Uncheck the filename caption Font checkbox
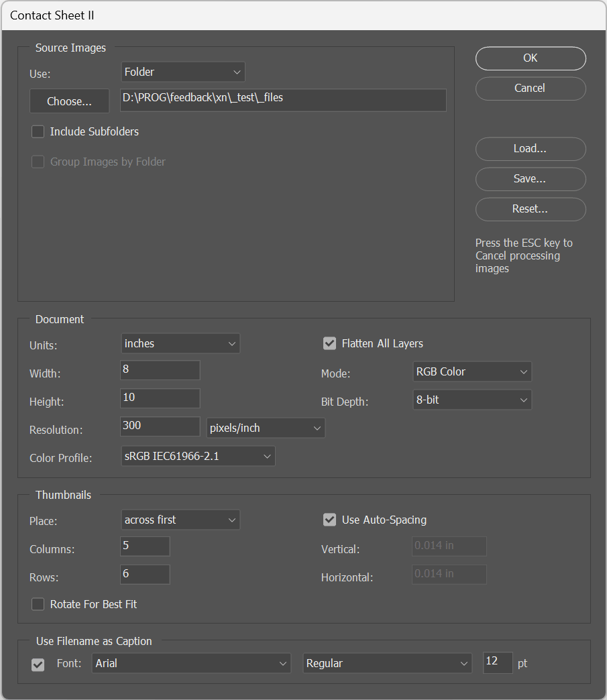Screen dimensions: 607x700 (38, 664)
